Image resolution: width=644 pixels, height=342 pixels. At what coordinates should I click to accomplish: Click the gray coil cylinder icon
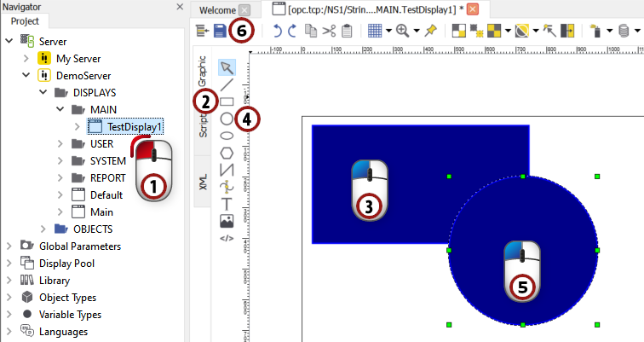pyautogui.click(x=624, y=31)
